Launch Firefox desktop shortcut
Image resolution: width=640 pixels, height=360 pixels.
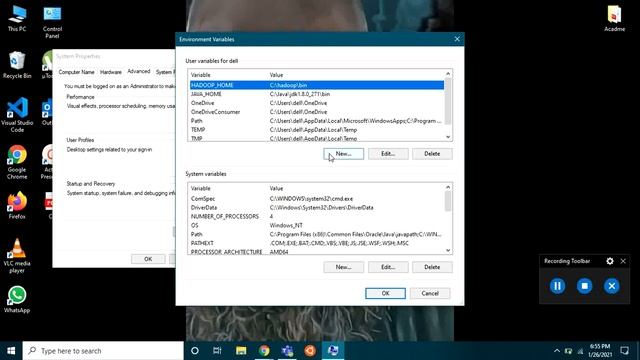[17, 206]
